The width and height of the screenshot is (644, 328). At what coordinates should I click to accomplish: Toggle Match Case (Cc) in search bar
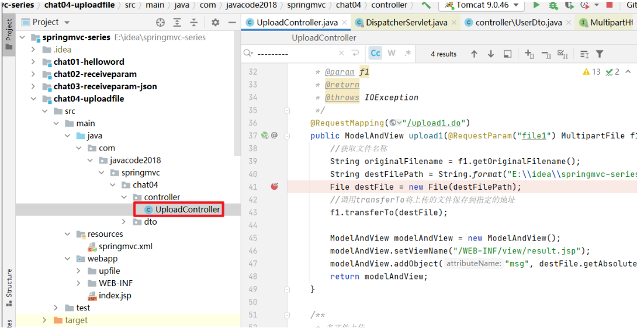tap(375, 53)
